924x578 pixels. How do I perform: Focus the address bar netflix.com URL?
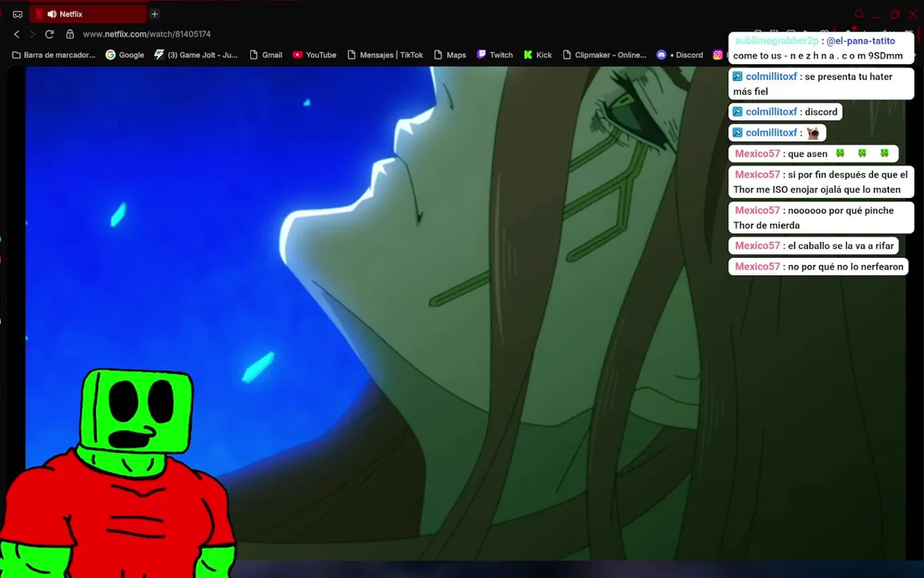point(147,35)
